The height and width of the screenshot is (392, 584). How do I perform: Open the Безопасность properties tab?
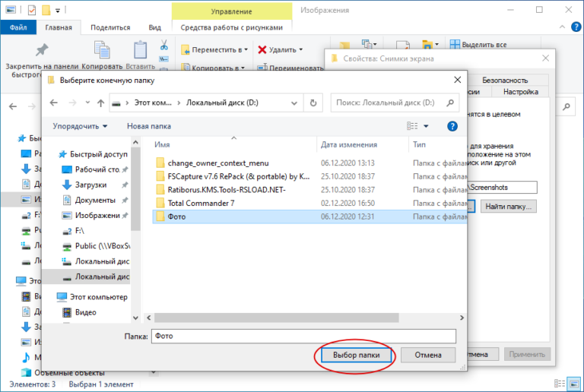505,80
